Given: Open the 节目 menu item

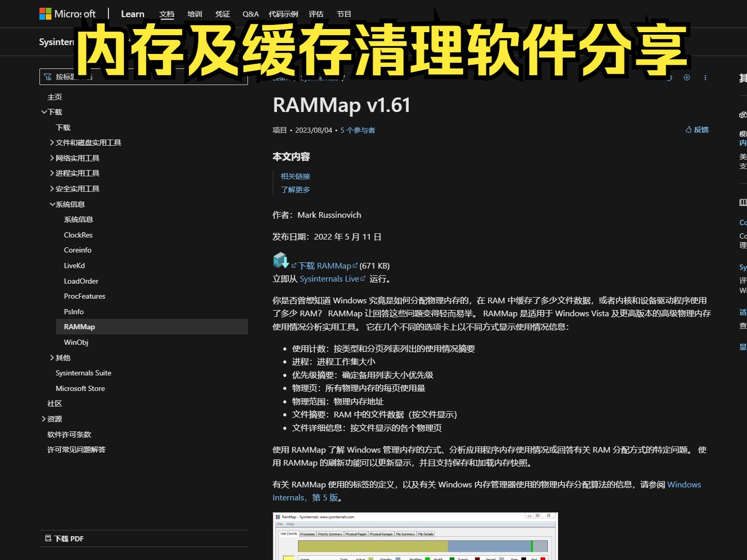Looking at the screenshot, I should 344,14.
